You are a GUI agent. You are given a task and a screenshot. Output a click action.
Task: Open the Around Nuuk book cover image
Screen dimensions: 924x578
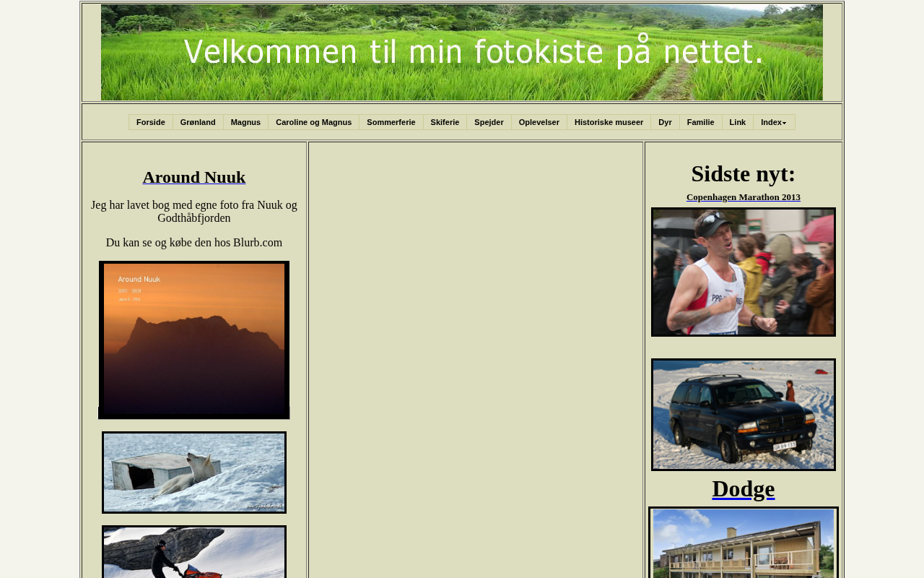194,340
